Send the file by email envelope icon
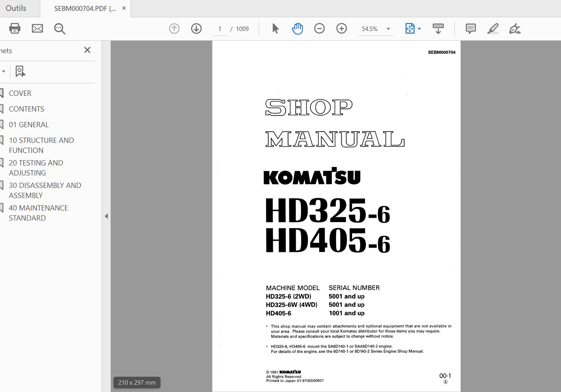The width and height of the screenshot is (561, 392). 37,29
